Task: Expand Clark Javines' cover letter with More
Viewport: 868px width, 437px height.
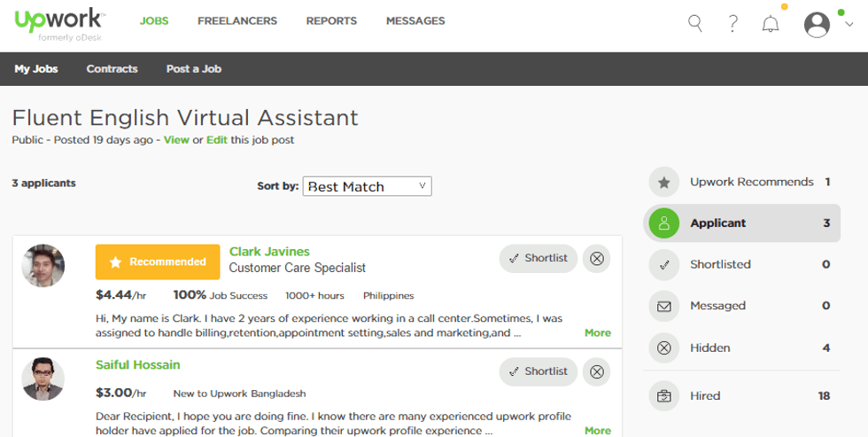Action: tap(597, 332)
